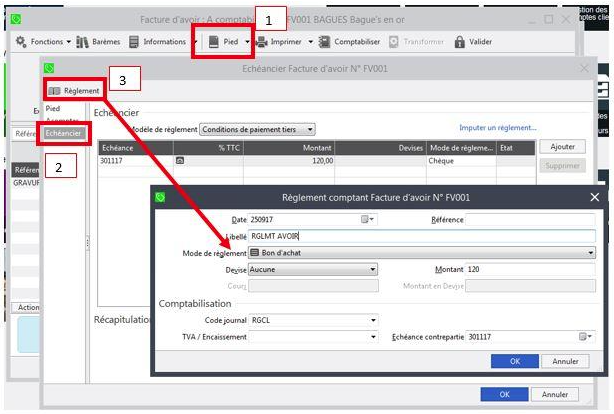This screenshot has height=414, width=614.
Task: Confirm with OK in Règlement comptant dialog
Action: pos(515,361)
